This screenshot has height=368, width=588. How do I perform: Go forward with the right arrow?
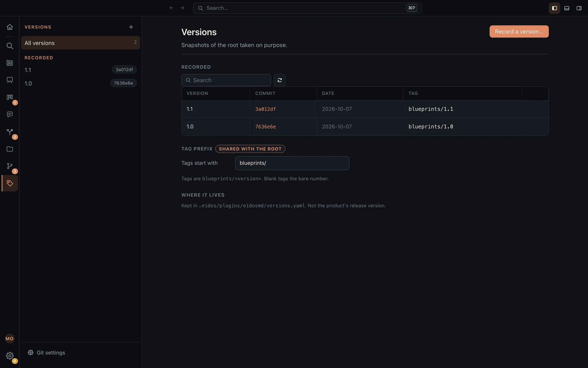click(x=182, y=8)
